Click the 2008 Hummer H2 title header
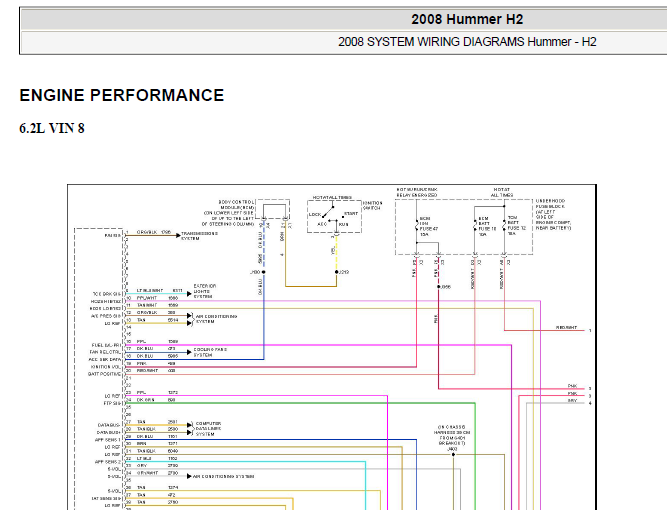Viewport: 667px width, 510px height. click(468, 19)
